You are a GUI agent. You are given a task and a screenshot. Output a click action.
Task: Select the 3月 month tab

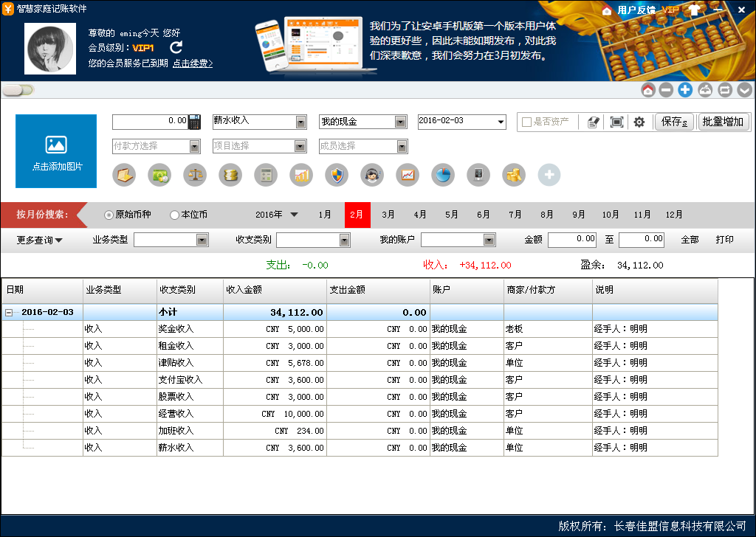(388, 215)
